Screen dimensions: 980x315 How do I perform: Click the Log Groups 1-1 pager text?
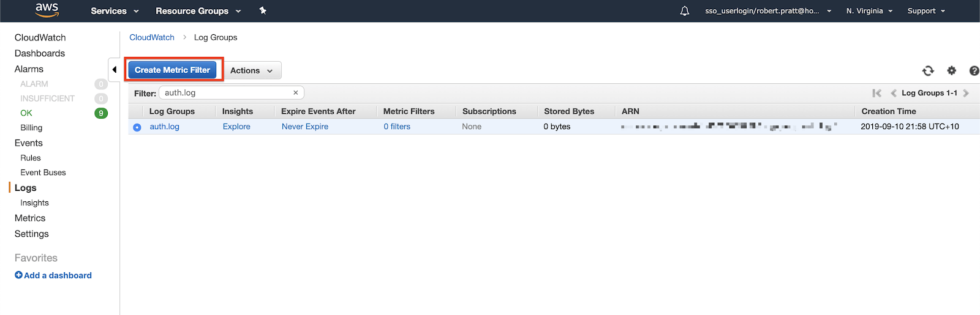[x=929, y=93]
